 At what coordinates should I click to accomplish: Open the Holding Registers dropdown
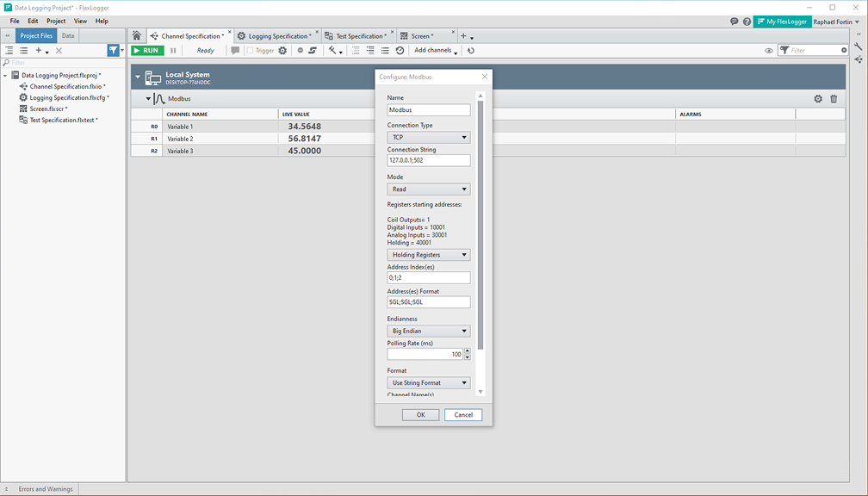coord(429,255)
